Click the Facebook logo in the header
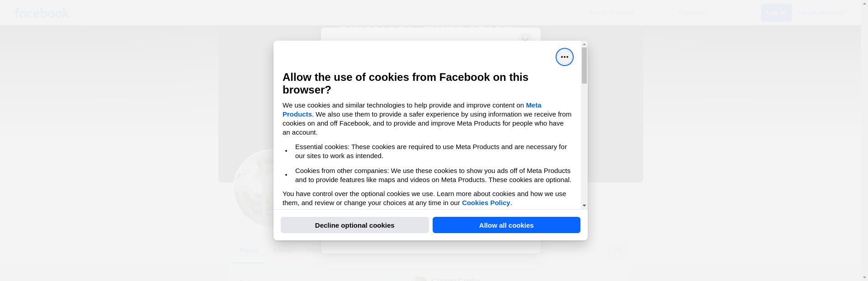This screenshot has height=281, width=868. [x=42, y=13]
